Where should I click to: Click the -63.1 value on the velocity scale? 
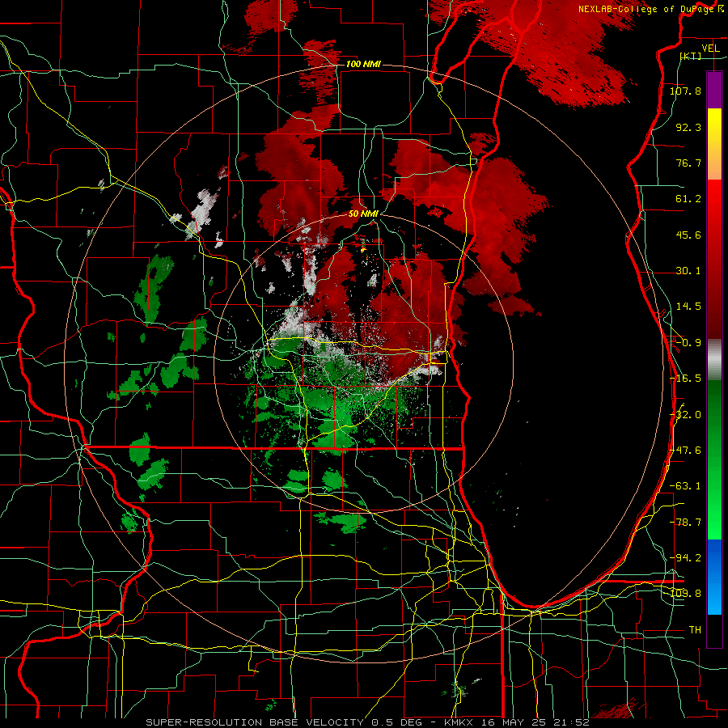(x=685, y=486)
